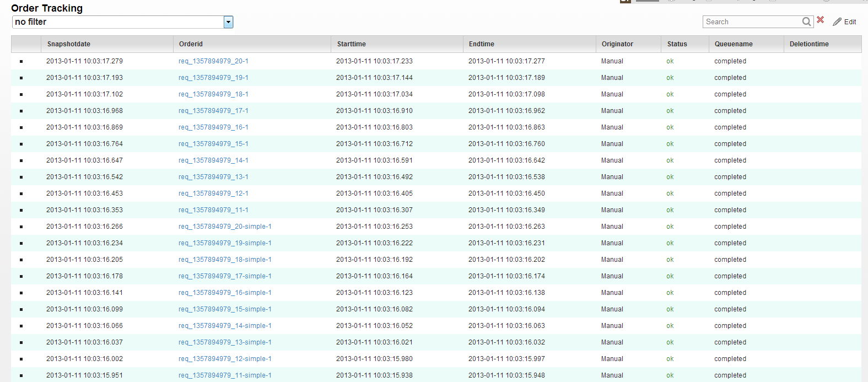This screenshot has height=382, width=868.
Task: Click the row marker for req_1357894979_11-1
Action: click(21, 211)
